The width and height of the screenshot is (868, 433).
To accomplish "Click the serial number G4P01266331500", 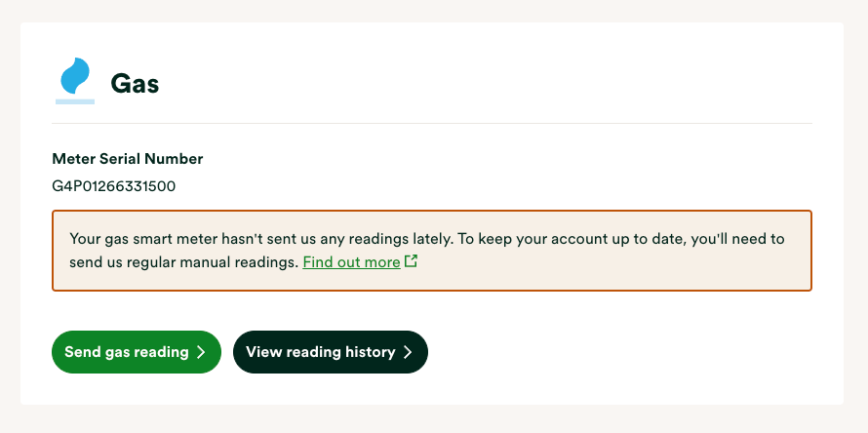I will 113,186.
